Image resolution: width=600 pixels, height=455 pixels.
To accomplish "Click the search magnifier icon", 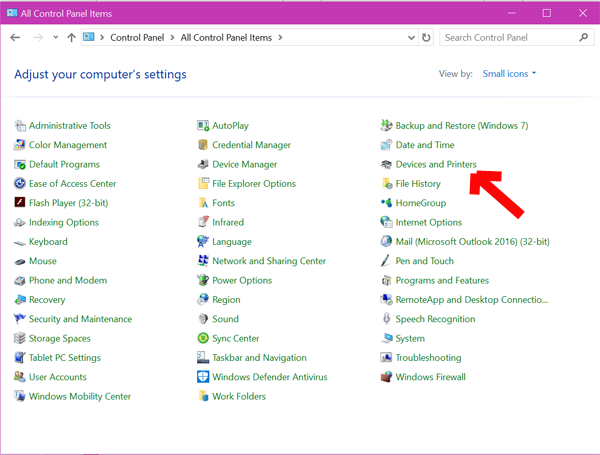I will click(584, 38).
